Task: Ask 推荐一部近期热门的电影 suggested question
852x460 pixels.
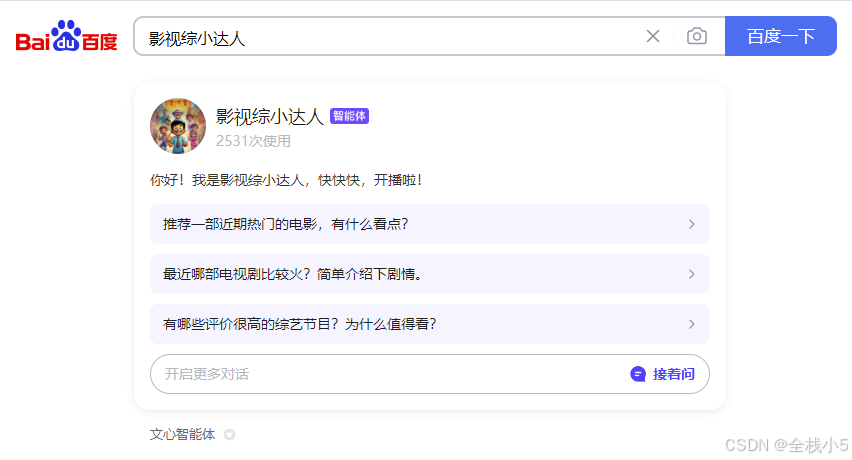Action: tap(430, 224)
